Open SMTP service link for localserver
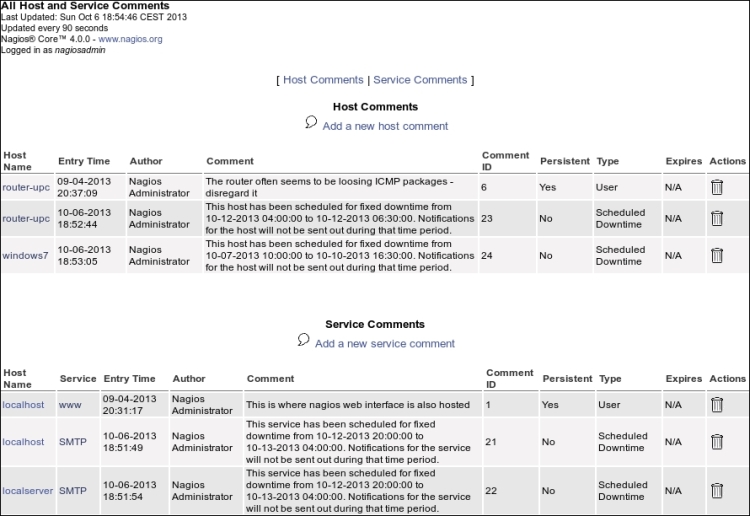The height and width of the screenshot is (516, 750). coord(73,491)
